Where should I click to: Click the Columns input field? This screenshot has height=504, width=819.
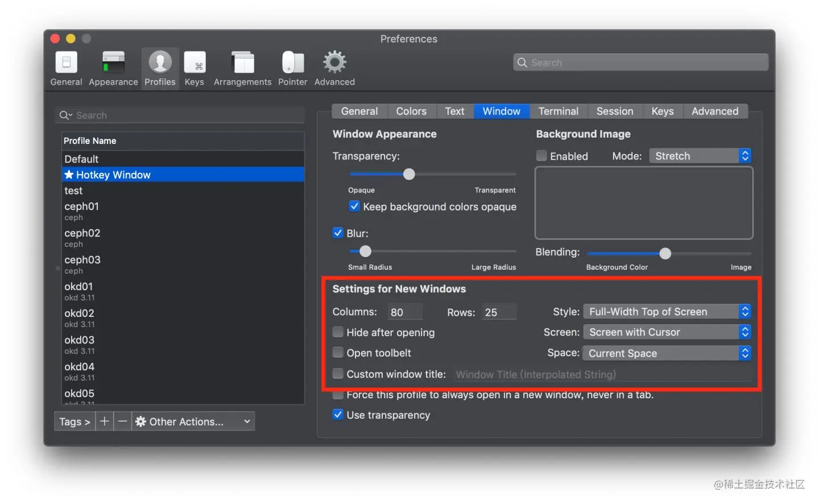click(405, 312)
